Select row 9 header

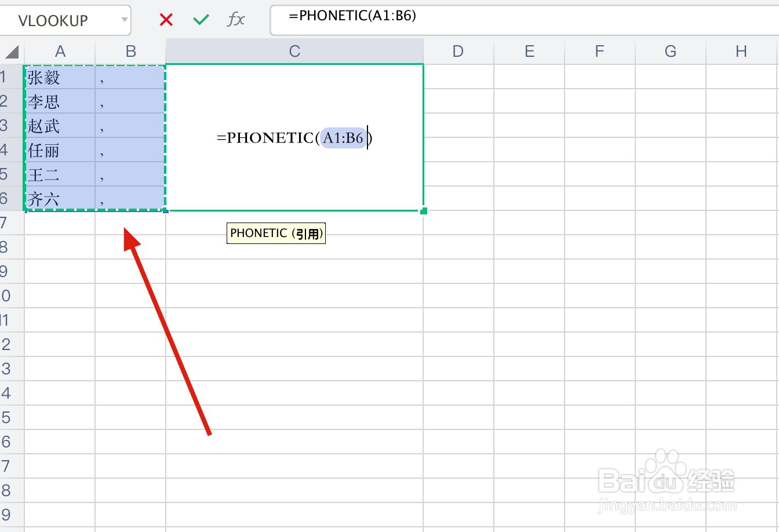(x=12, y=271)
